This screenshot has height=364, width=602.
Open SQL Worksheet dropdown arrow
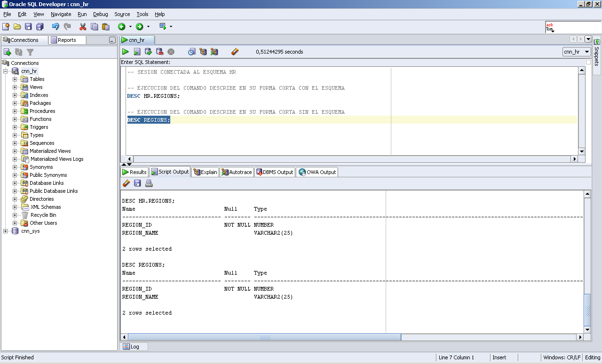[x=171, y=27]
